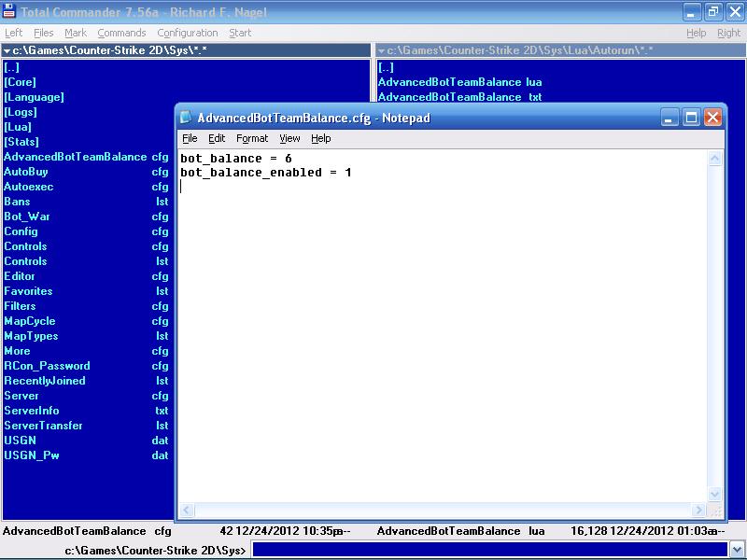This screenshot has height=560, width=747.
Task: Close the Notepad window
Action: pos(712,118)
